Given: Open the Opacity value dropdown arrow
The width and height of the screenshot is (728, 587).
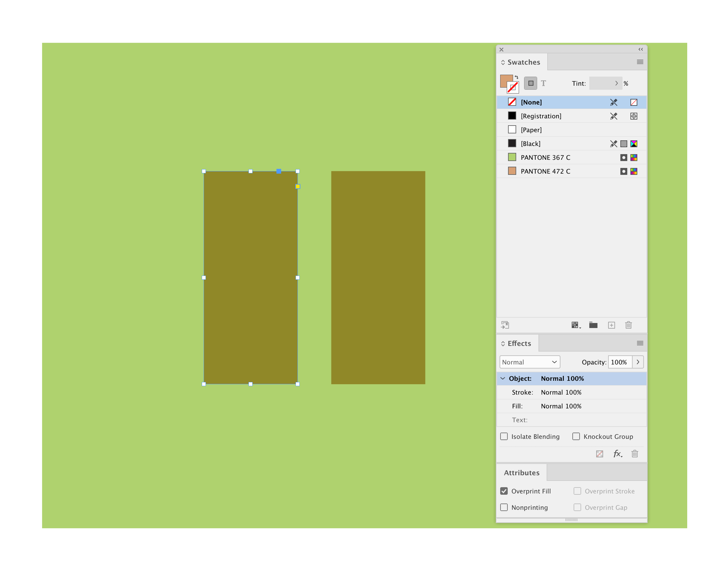Looking at the screenshot, I should click(x=638, y=362).
